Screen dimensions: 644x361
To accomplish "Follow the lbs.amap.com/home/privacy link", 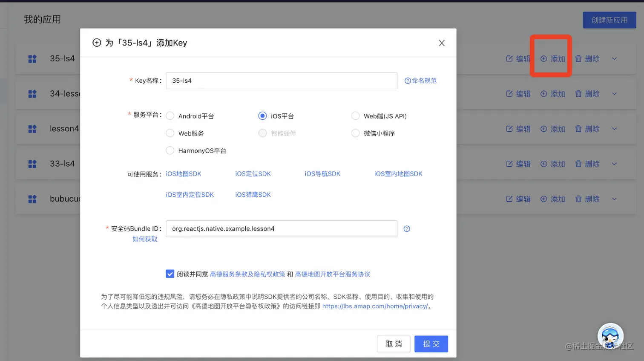I will (375, 306).
